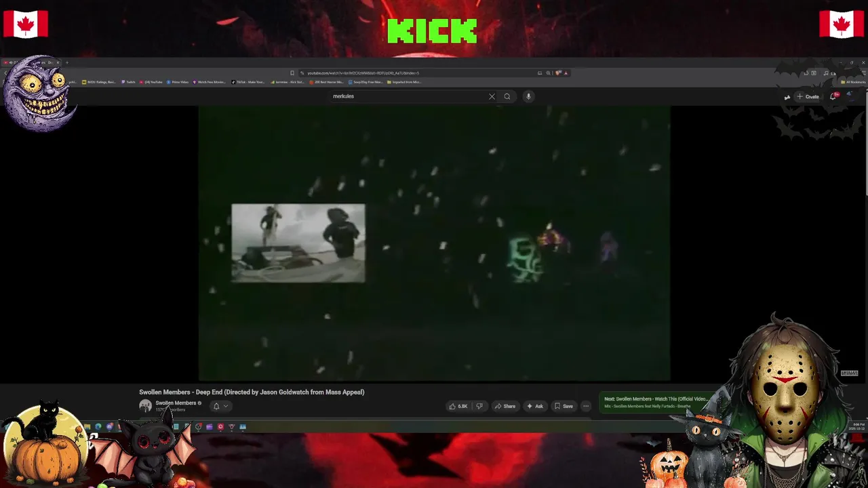Like the Swollen Members video
The width and height of the screenshot is (868, 488).
pyautogui.click(x=458, y=406)
